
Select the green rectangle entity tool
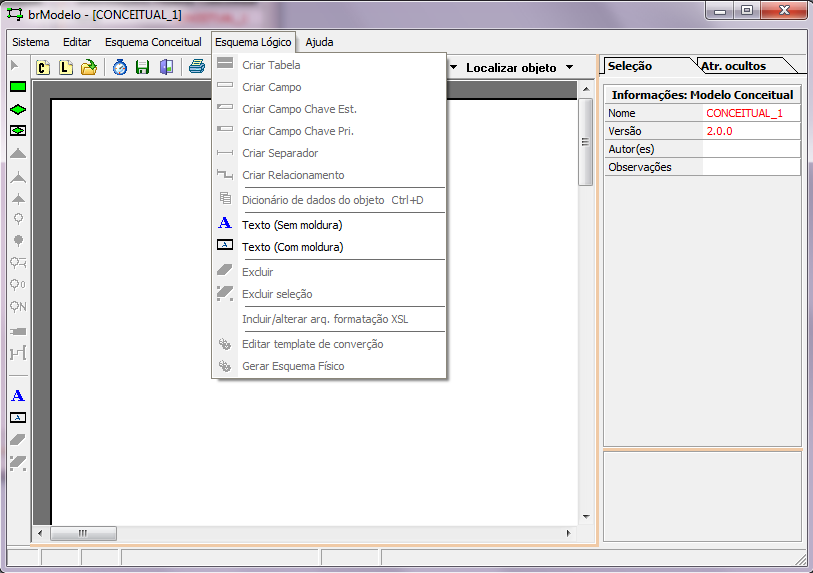[17, 87]
